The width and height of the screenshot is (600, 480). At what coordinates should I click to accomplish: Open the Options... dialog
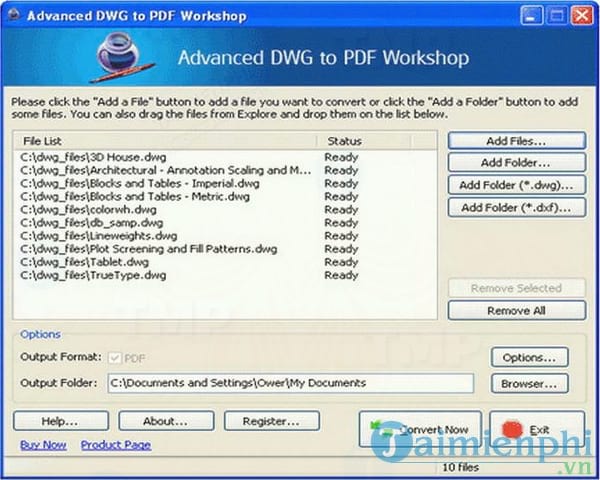click(530, 358)
